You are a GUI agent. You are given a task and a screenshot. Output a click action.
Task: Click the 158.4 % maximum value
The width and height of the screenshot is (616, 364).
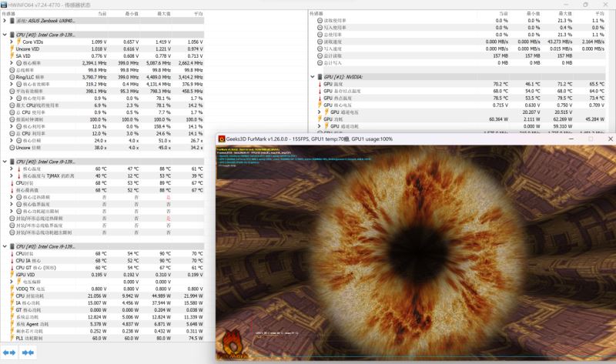pyautogui.click(x=162, y=126)
